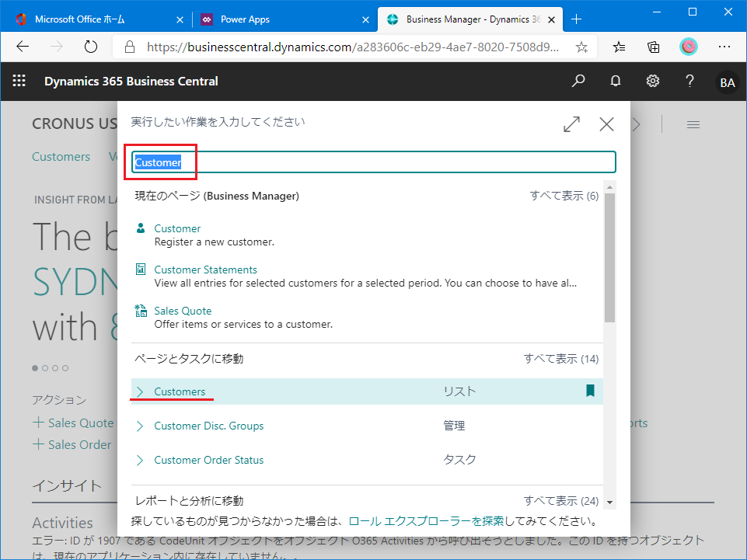Screen dimensions: 747x560
Task: Click the Sales Quote document icon
Action: (141, 311)
